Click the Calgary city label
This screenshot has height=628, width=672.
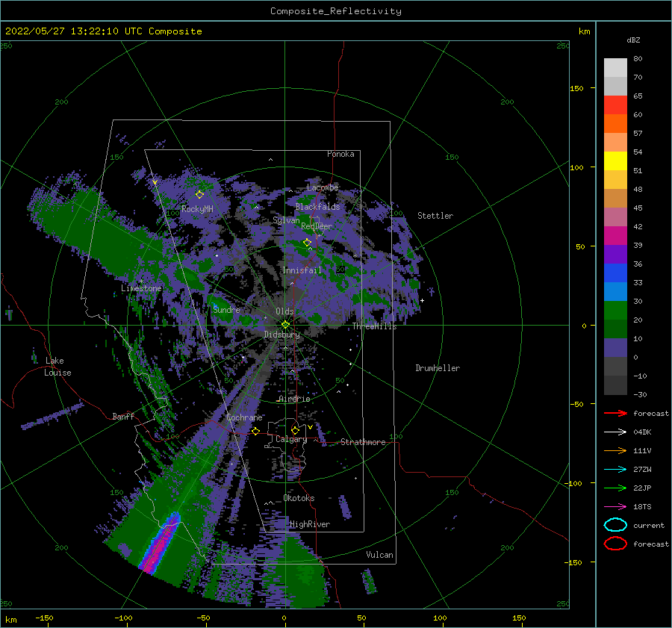coord(291,439)
